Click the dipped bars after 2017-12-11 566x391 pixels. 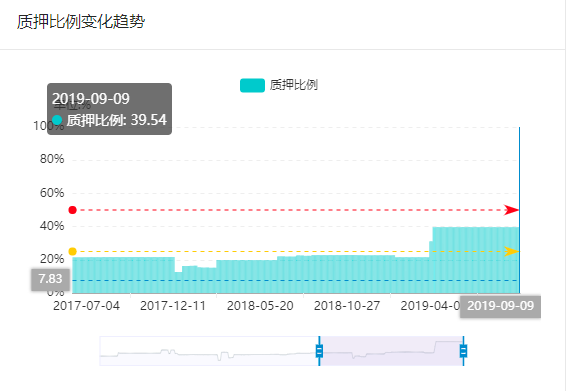195,280
